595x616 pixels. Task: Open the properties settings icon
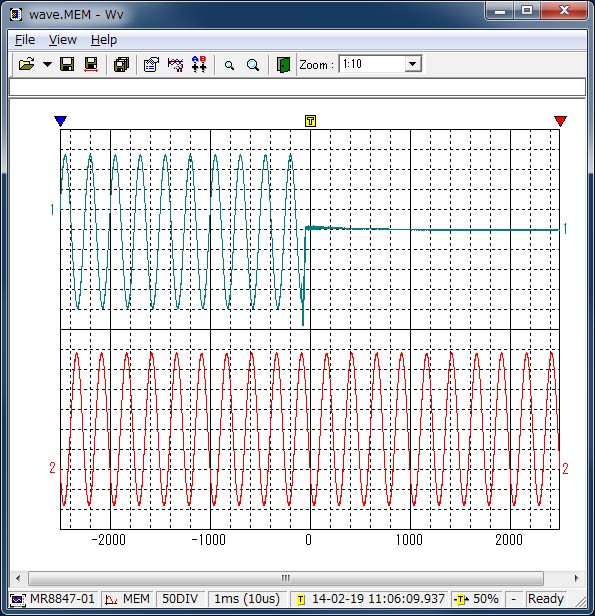coord(151,64)
